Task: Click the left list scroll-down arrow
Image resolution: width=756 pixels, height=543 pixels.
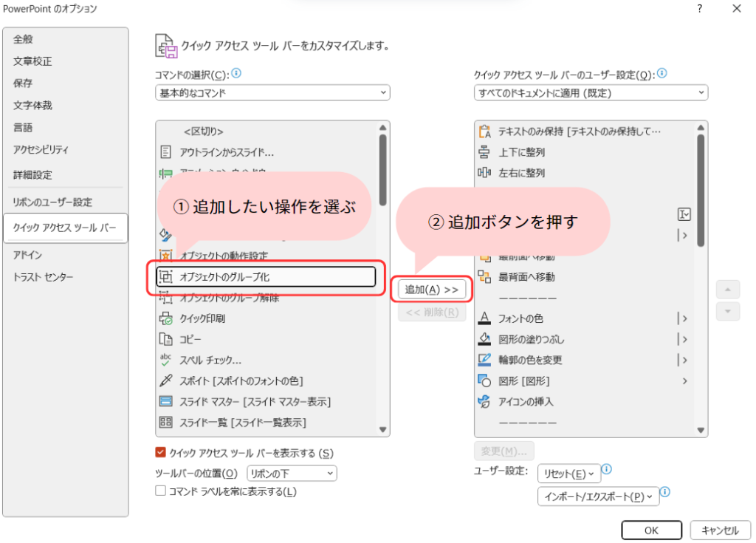Action: (383, 429)
